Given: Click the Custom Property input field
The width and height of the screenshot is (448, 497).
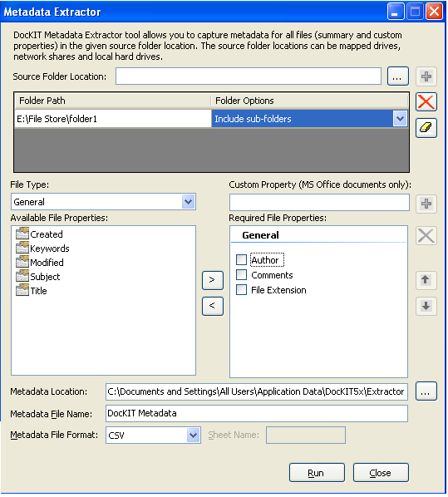Looking at the screenshot, I should tap(319, 202).
